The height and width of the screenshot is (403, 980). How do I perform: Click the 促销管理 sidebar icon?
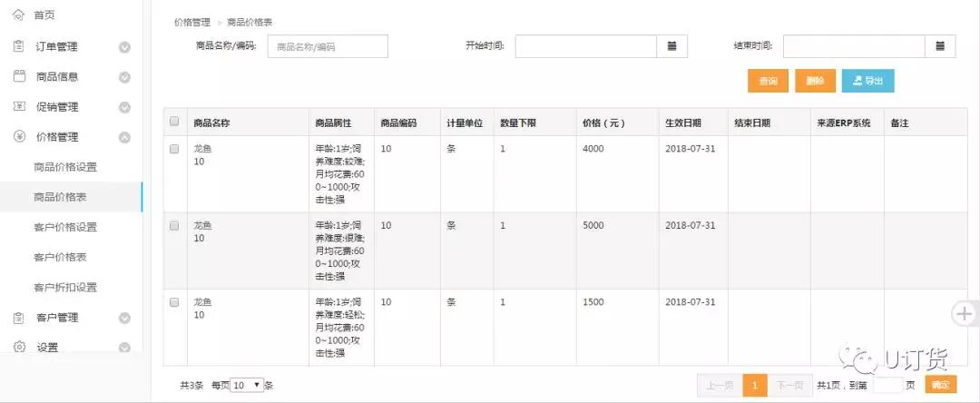[19, 107]
